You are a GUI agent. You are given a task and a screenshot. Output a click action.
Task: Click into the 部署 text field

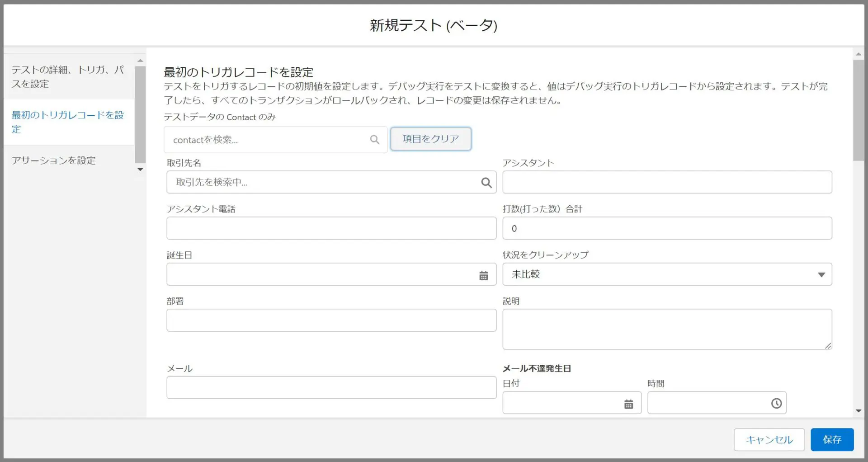tap(331, 321)
